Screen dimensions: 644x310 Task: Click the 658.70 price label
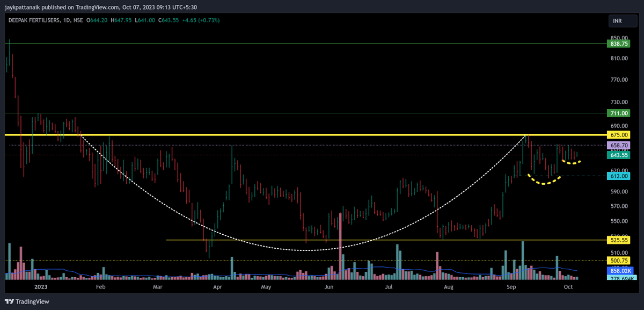619,146
